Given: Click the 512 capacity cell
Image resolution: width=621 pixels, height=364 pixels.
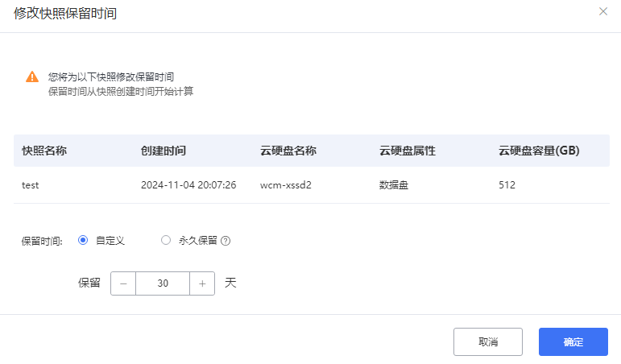Looking at the screenshot, I should 507,185.
